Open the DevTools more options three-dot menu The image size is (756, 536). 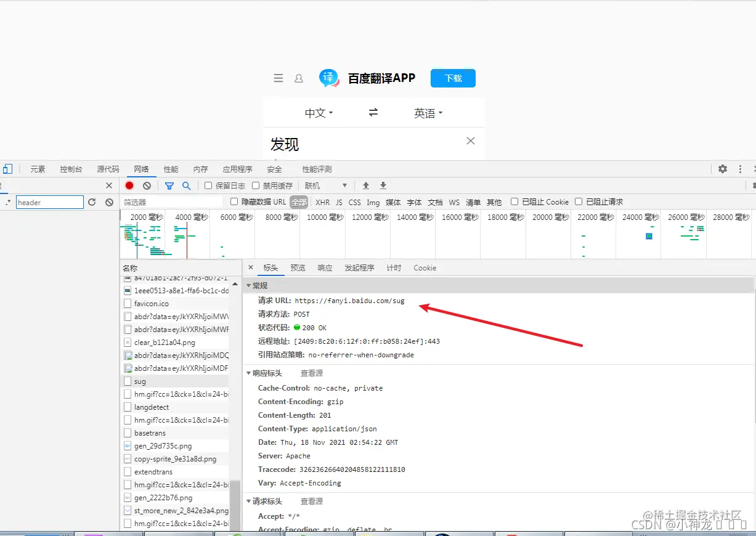pos(739,168)
